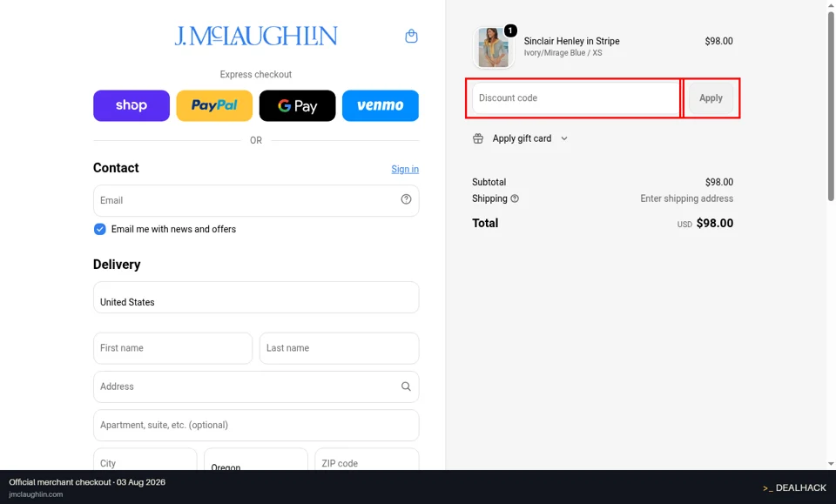836x504 pixels.
Task: Click the Sinclair Henley in Stripe title
Action: 571,41
